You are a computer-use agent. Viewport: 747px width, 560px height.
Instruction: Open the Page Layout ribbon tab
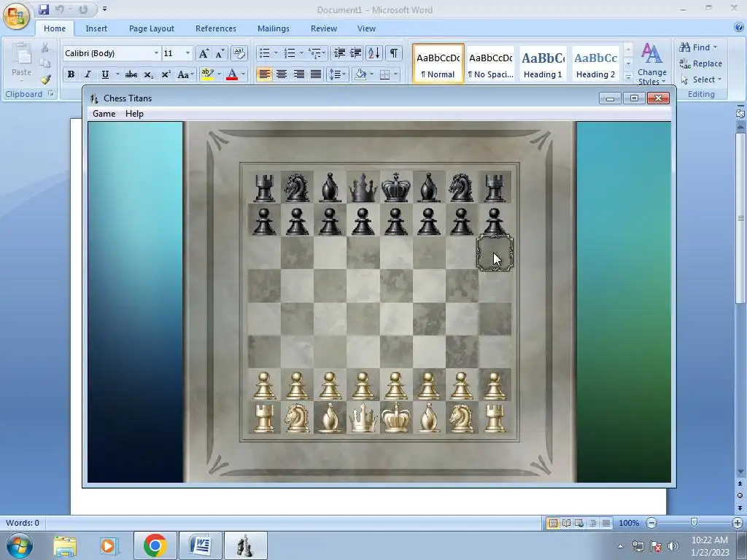(x=152, y=28)
